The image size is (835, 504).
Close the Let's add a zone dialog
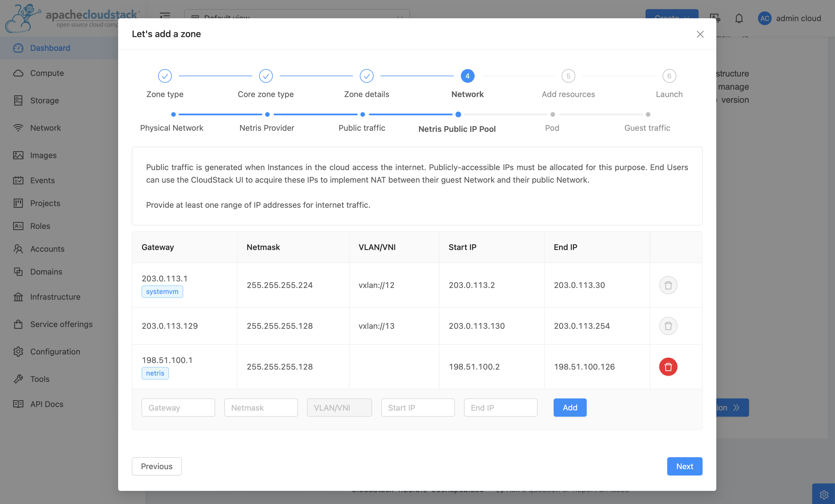pos(701,34)
